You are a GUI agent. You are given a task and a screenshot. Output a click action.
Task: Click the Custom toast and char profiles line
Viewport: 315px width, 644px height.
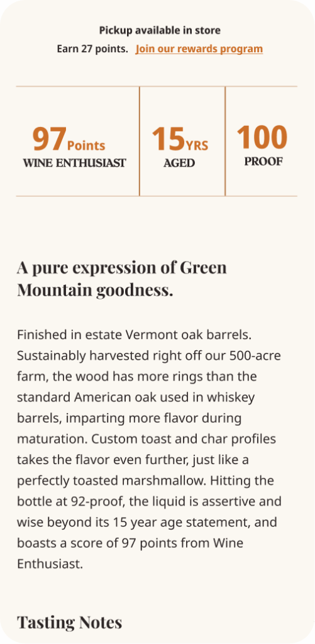tap(146, 439)
